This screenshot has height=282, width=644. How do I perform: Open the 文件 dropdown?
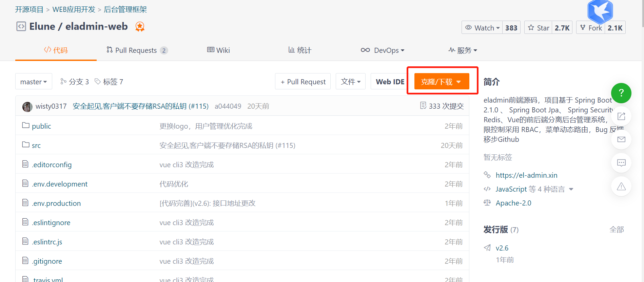351,82
